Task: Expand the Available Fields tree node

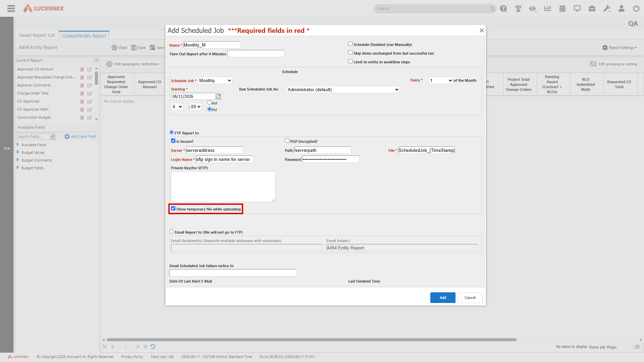Action: tap(18, 144)
